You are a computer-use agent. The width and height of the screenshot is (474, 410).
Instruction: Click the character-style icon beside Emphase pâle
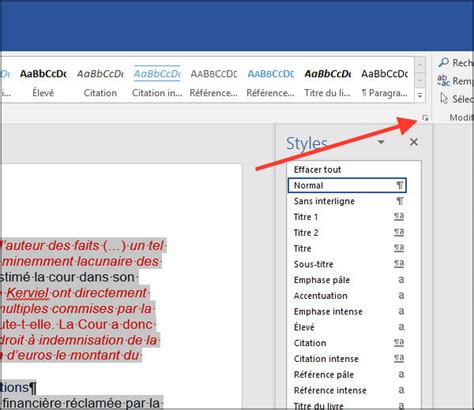(x=401, y=280)
